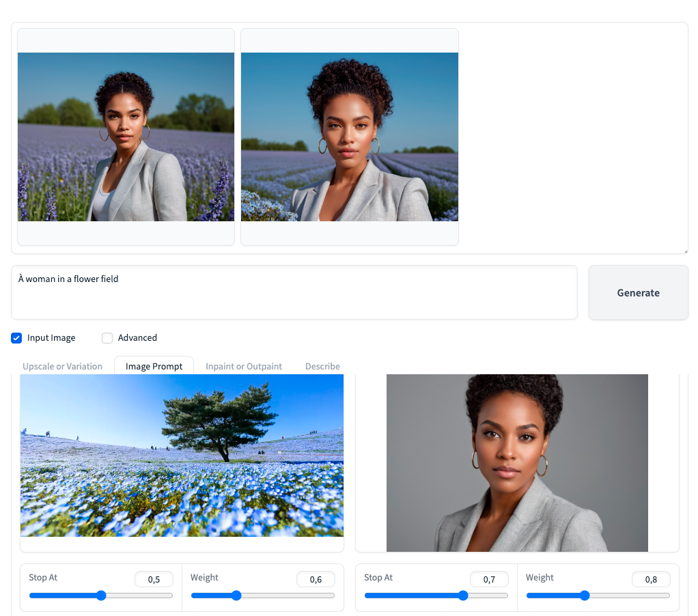This screenshot has width=698, height=616.
Task: Click the blue flower field with tree input image
Action: [x=182, y=456]
